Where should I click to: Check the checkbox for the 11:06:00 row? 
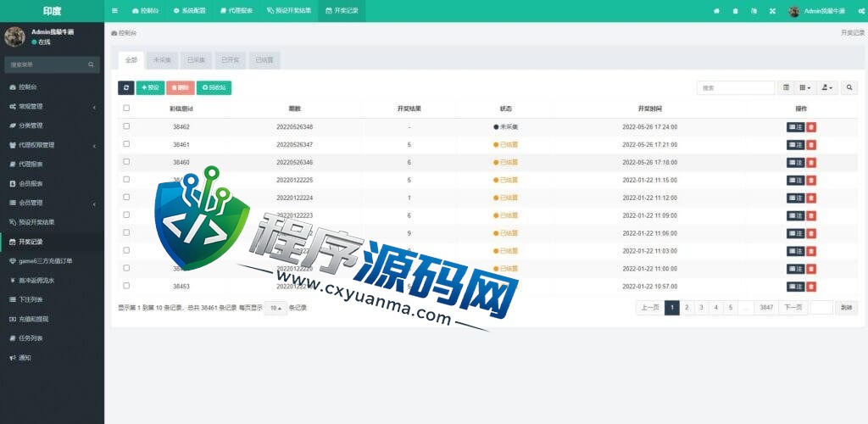126,232
